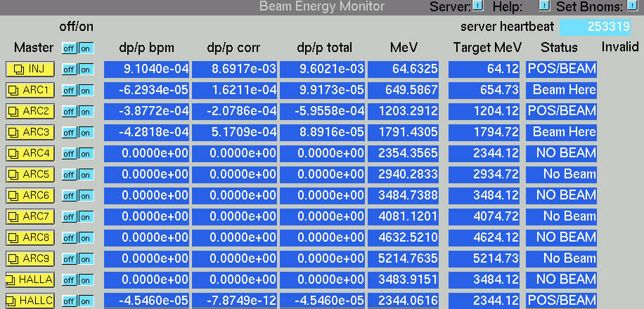This screenshot has width=644, height=309.
Task: Switch HALLA row to on
Action: coord(86,280)
